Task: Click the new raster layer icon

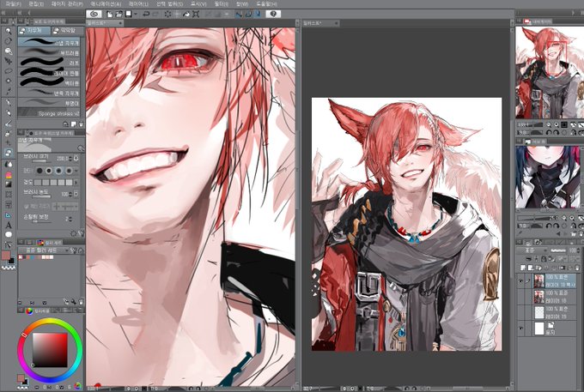Action: point(524,268)
